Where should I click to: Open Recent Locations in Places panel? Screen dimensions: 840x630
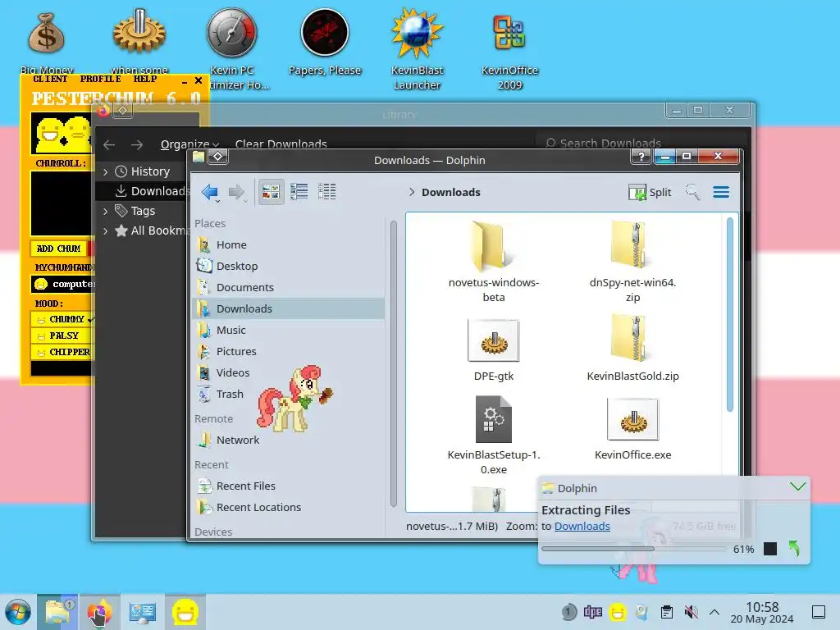288,507
